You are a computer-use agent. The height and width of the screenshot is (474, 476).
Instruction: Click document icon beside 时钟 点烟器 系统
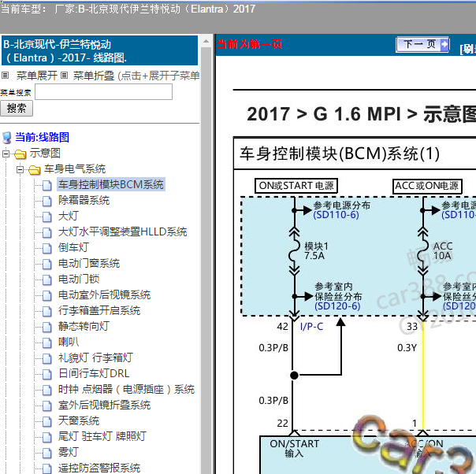(x=46, y=391)
